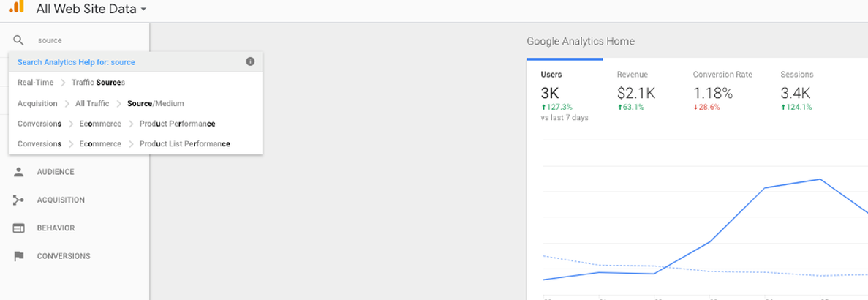
Task: Select Acquisition > All Traffic > Source/Medium suggestion
Action: 135,103
